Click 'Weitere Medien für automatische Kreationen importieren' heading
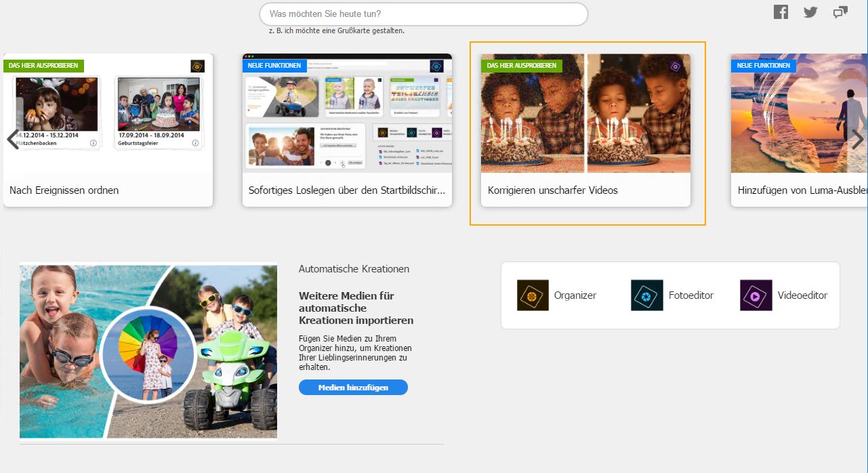Viewport: 868px width, 473px height. tap(356, 308)
